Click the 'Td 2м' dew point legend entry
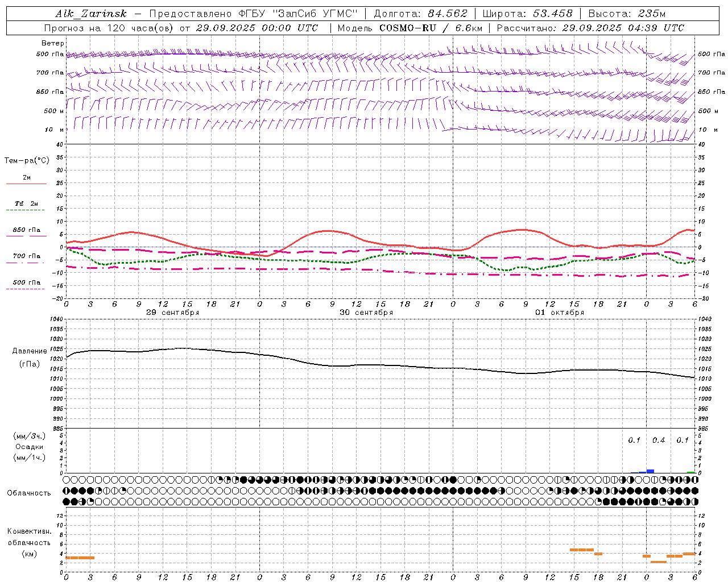The image size is (728, 582). click(x=27, y=203)
